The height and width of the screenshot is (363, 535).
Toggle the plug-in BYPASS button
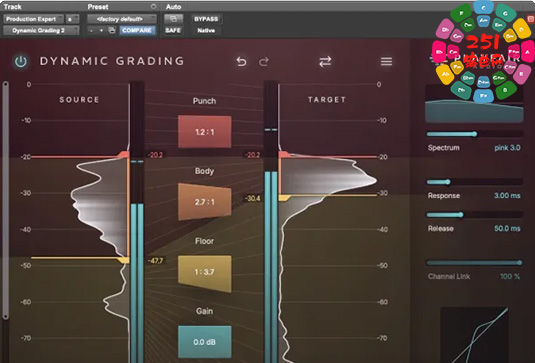pyautogui.click(x=206, y=19)
